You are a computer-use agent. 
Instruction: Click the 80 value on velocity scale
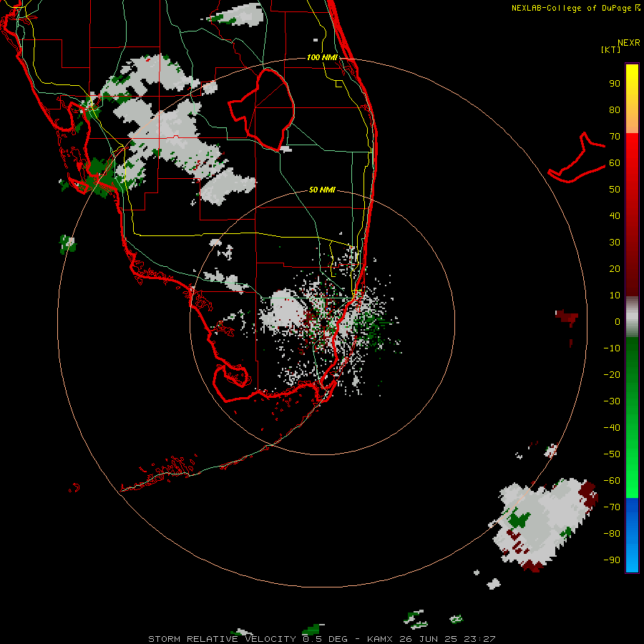615,110
